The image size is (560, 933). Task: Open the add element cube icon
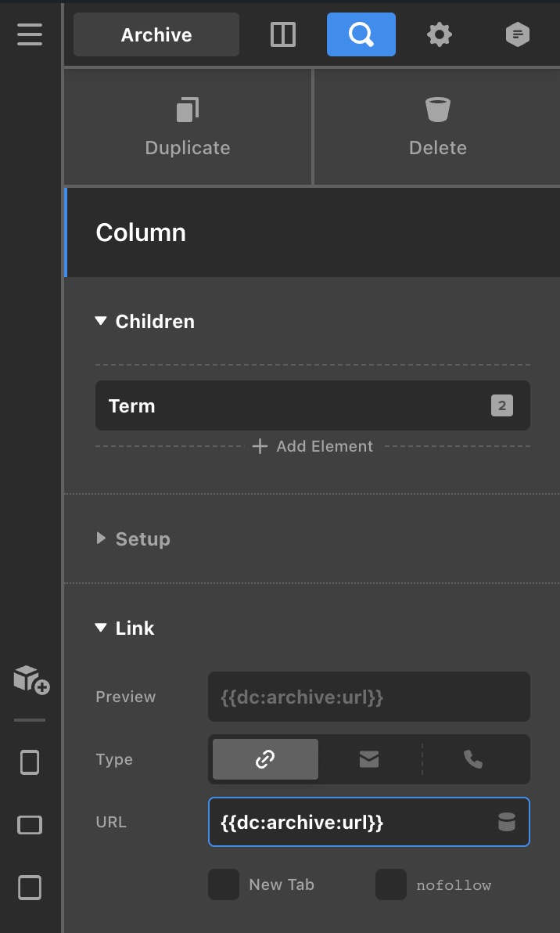(x=31, y=679)
